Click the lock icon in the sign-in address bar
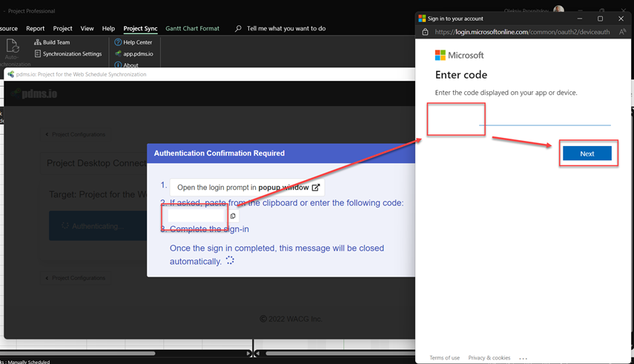This screenshot has width=634, height=364. pyautogui.click(x=425, y=32)
